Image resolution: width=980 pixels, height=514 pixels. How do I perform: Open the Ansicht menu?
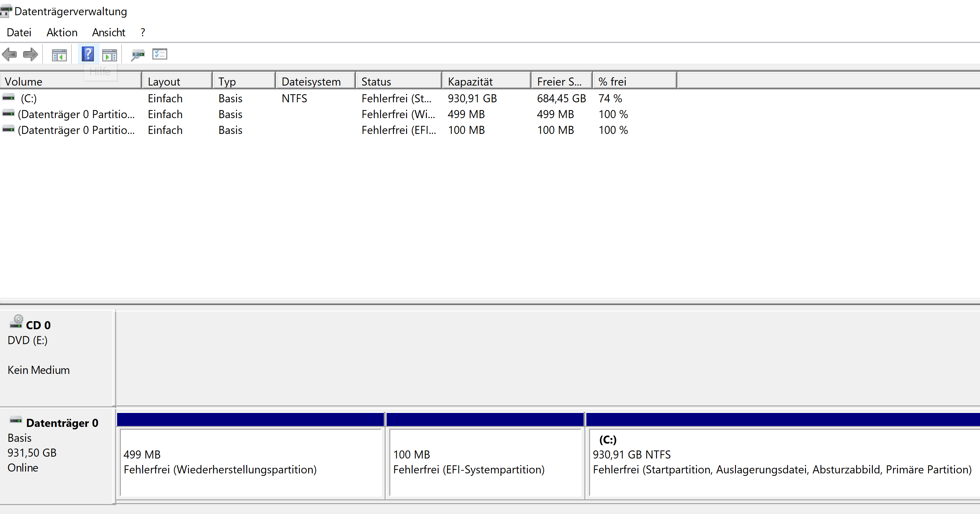coord(108,33)
